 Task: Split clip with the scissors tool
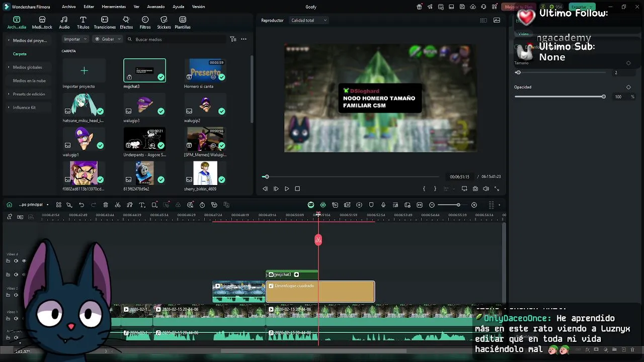118,205
